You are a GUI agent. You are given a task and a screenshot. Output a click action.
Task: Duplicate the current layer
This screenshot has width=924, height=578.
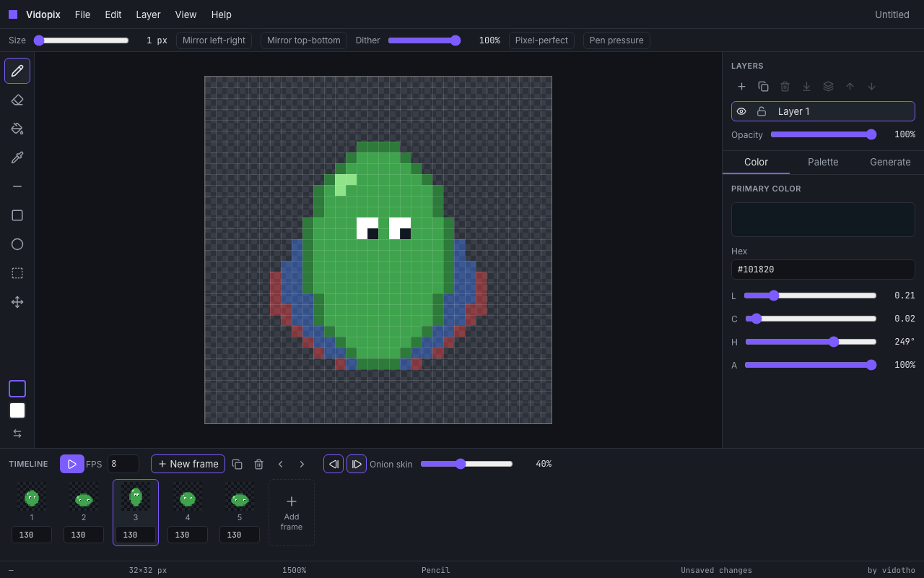coord(763,87)
